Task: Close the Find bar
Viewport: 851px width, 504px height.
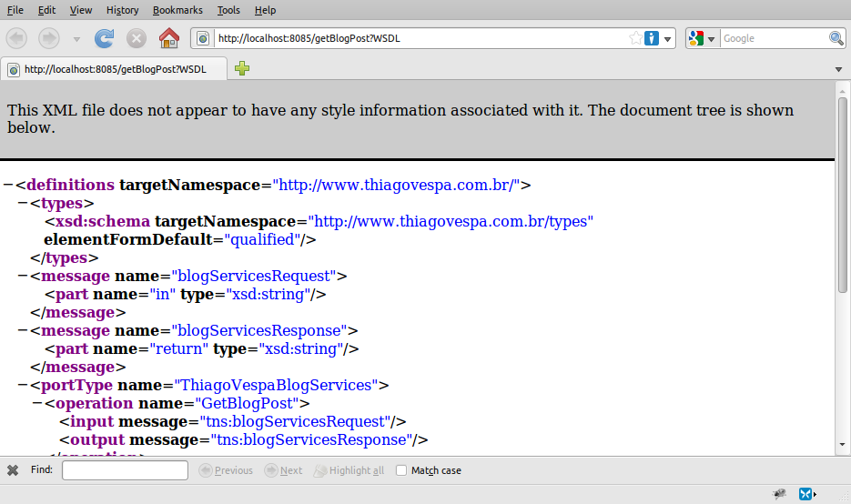Action: tap(13, 470)
